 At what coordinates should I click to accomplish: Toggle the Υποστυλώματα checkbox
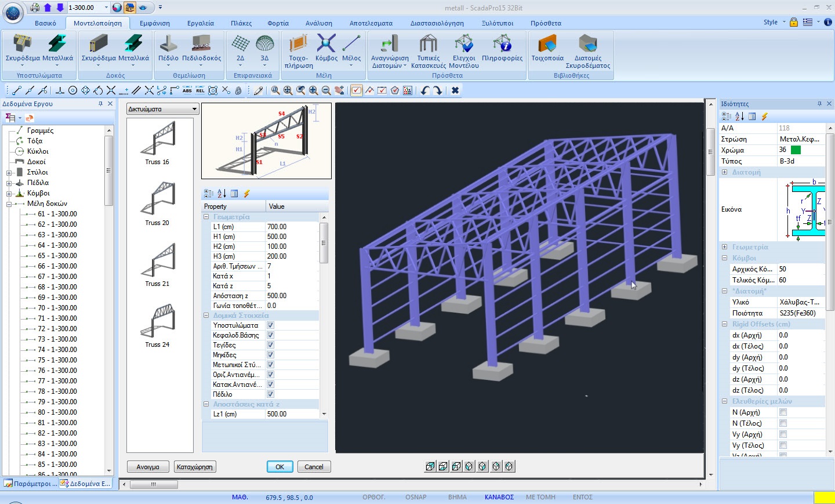coord(270,325)
